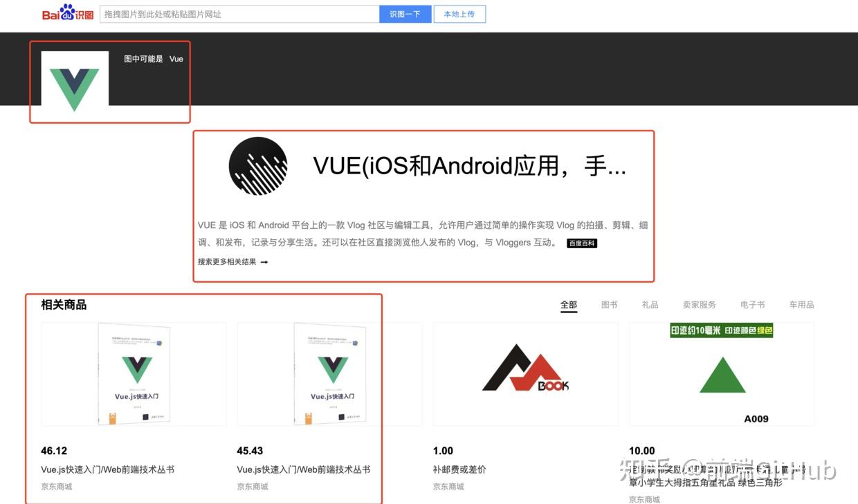This screenshot has width=858, height=504.
Task: Click the 本地上传 upload button
Action: tap(459, 14)
